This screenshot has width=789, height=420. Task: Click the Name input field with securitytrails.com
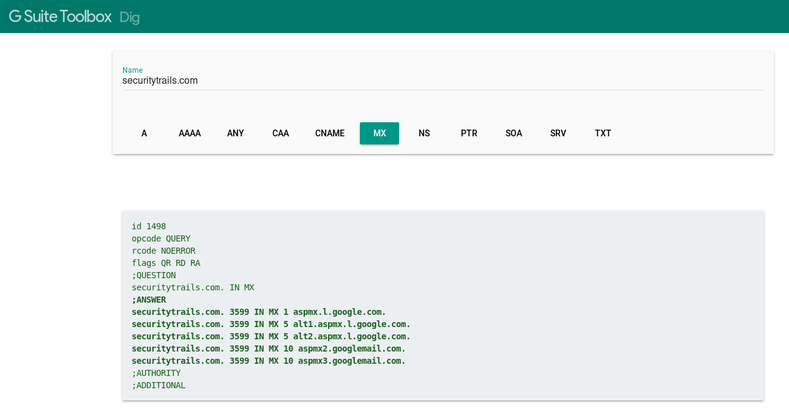coord(443,80)
